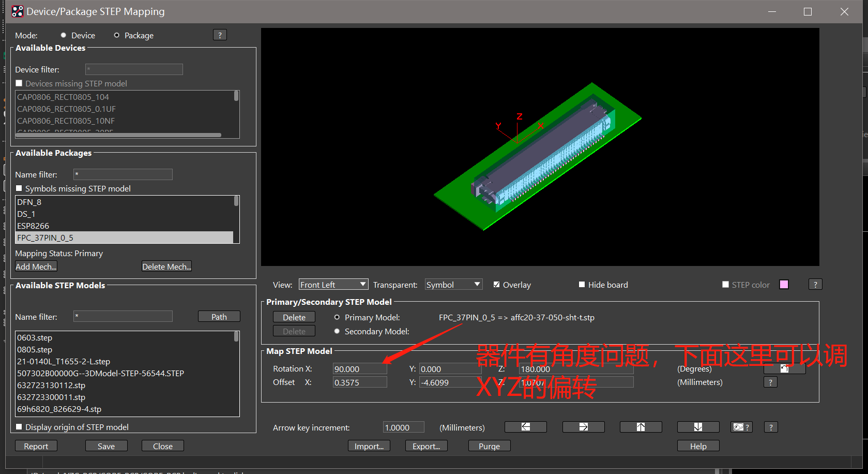
Task: Click the Path button for STEP models
Action: coord(219,317)
